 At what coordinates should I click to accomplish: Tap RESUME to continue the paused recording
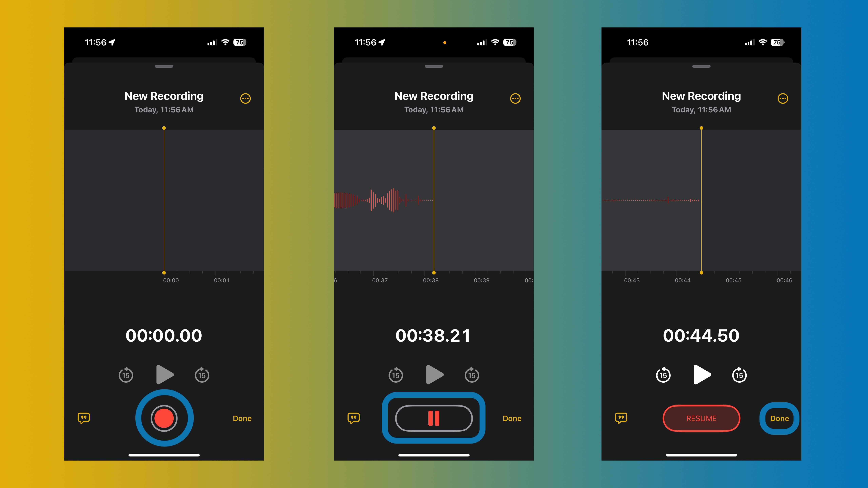click(701, 418)
